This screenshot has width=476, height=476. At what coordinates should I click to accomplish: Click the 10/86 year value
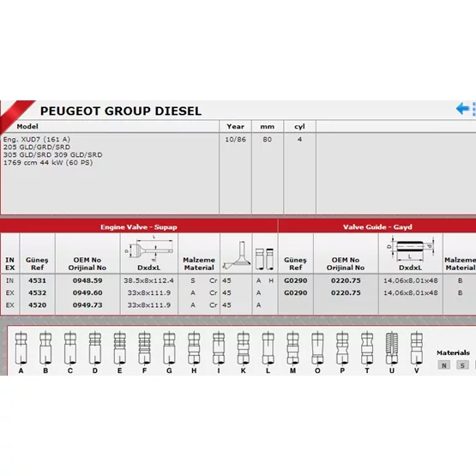point(235,139)
